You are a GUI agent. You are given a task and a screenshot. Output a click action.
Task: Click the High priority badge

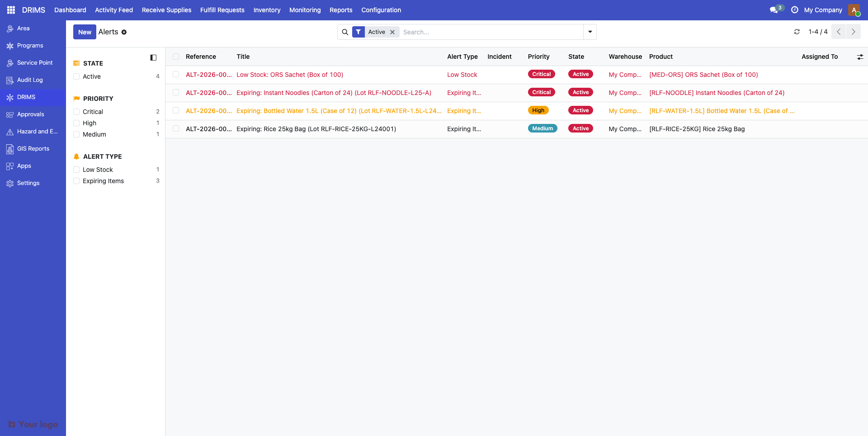click(538, 110)
